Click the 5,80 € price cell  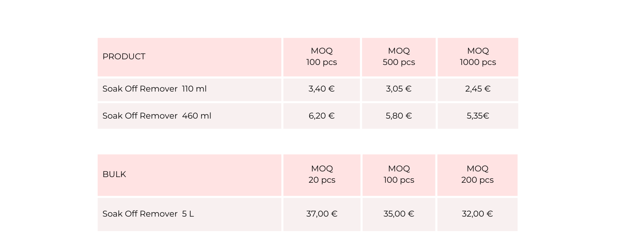398,116
